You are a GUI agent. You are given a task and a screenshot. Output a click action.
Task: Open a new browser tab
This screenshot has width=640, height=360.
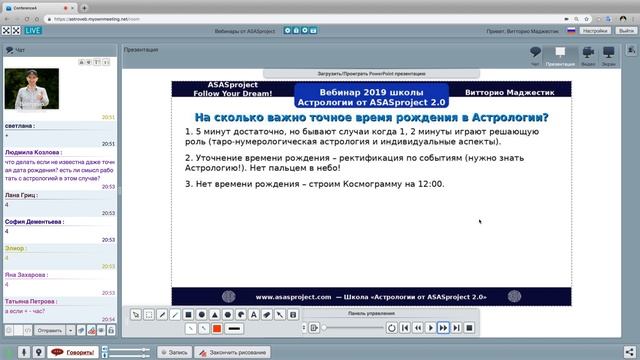[x=84, y=8]
